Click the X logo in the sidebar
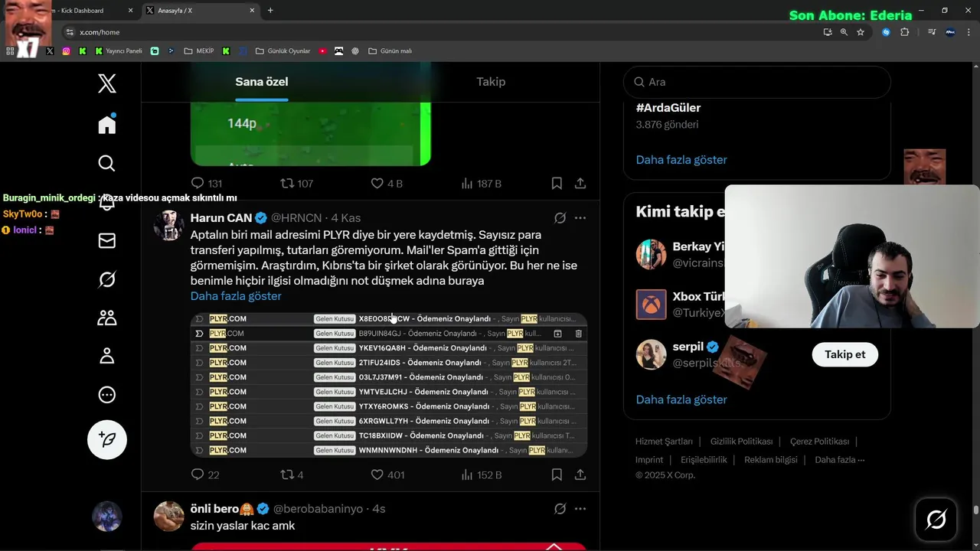 (107, 83)
